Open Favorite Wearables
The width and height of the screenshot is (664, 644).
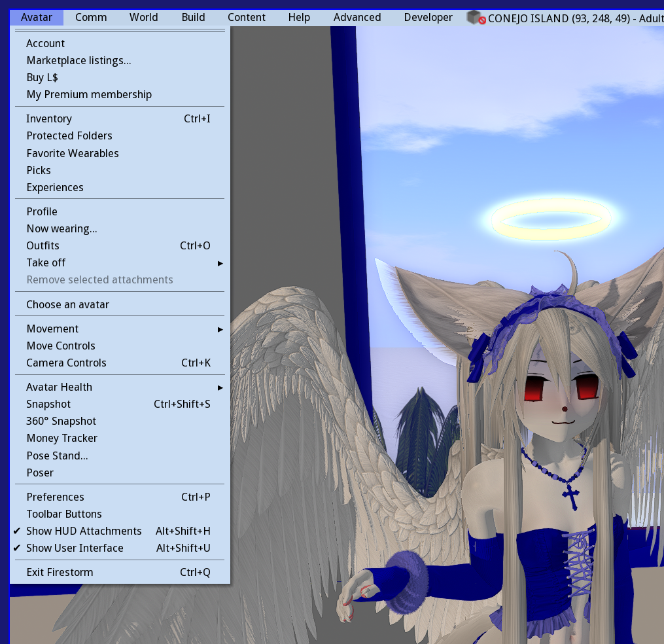pos(120,153)
